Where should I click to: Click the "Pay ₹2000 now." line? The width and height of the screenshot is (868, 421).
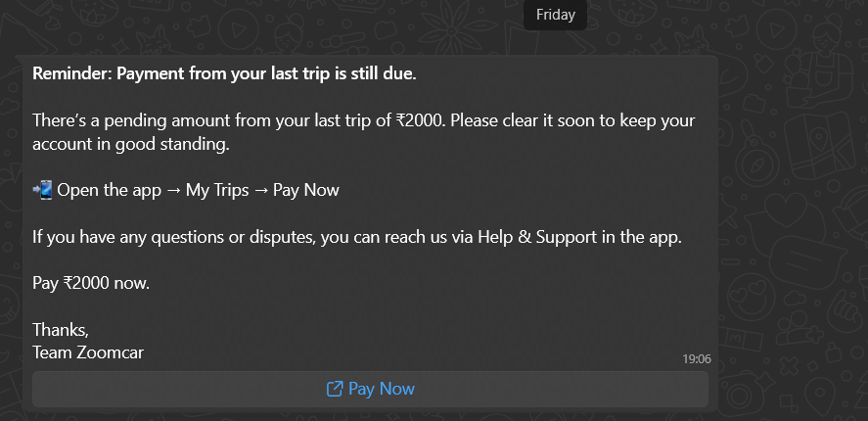(92, 284)
